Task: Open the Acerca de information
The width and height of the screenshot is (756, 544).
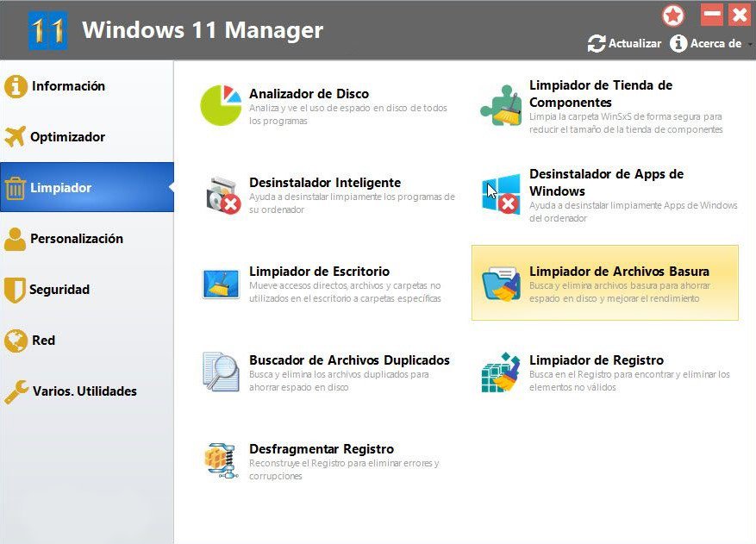Action: click(706, 43)
